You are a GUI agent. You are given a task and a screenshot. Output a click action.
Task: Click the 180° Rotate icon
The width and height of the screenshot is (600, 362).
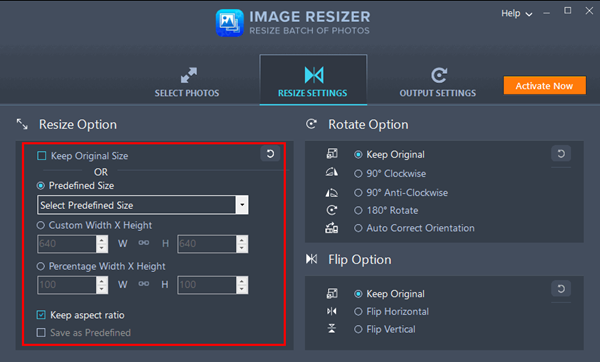[x=332, y=210]
